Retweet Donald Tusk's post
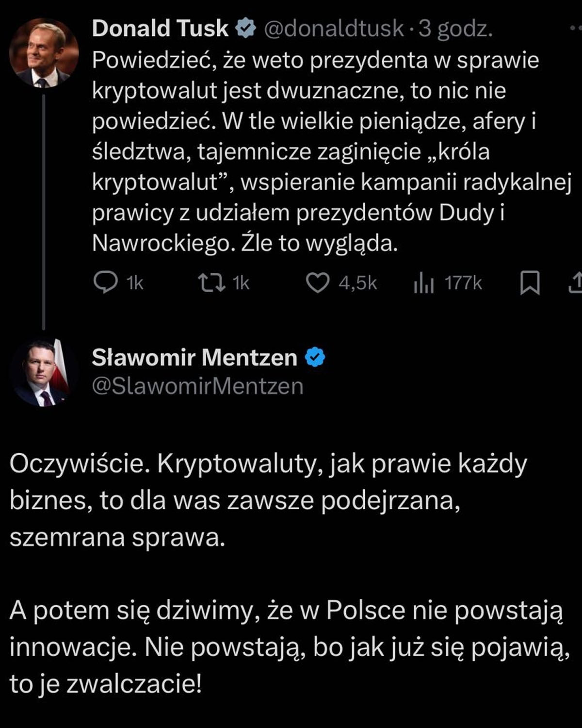This screenshot has height=728, width=582. tap(212, 282)
